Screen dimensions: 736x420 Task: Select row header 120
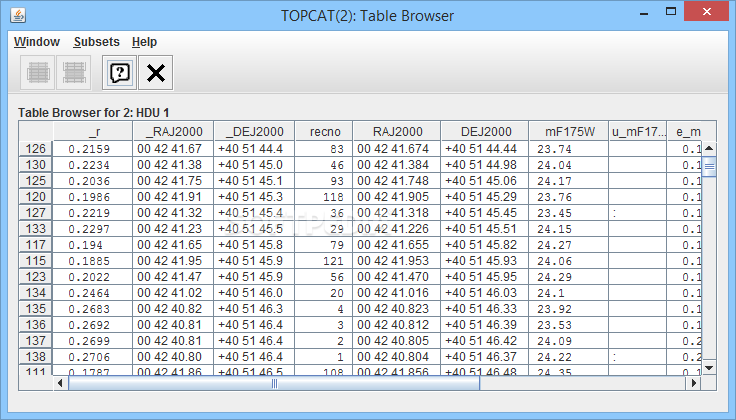click(x=36, y=197)
